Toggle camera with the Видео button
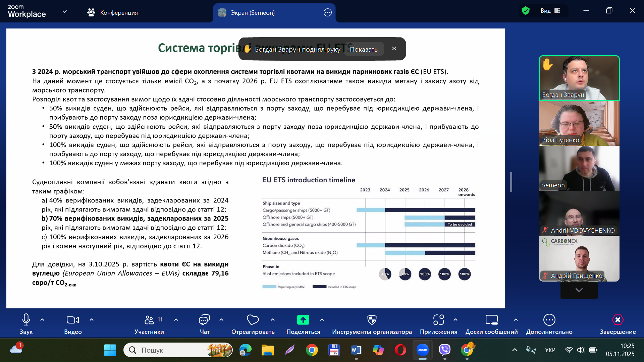Image resolution: width=644 pixels, height=362 pixels. [73, 320]
